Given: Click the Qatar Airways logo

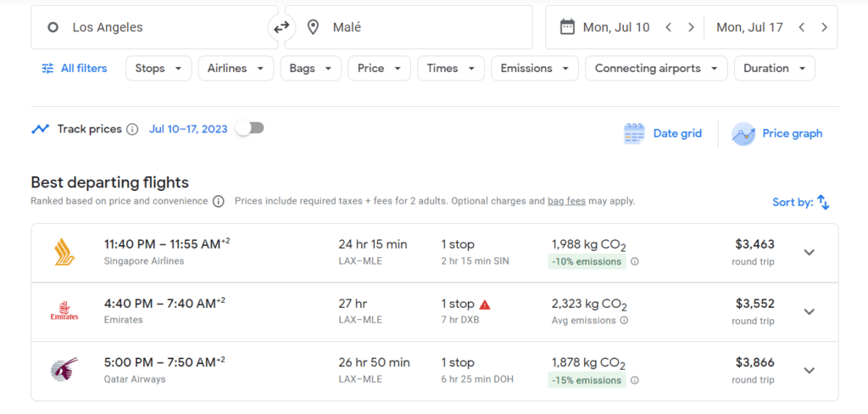Looking at the screenshot, I should (64, 370).
